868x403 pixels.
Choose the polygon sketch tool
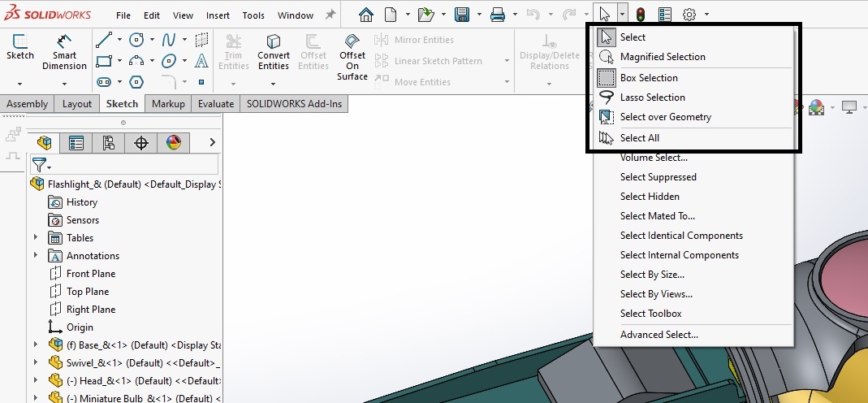click(136, 81)
